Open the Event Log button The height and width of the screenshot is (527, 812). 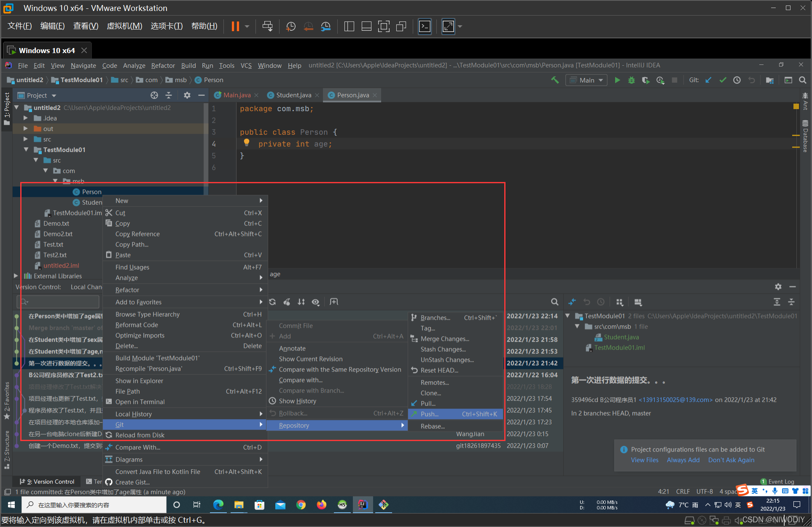[777, 482]
